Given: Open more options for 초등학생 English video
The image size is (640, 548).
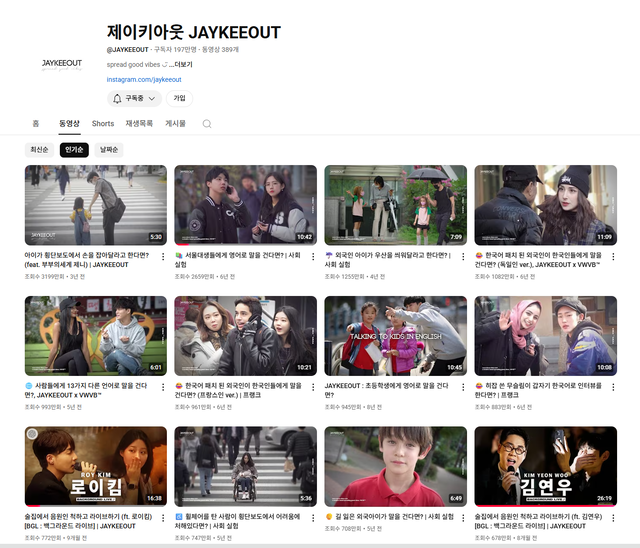Looking at the screenshot, I should tap(463, 387).
